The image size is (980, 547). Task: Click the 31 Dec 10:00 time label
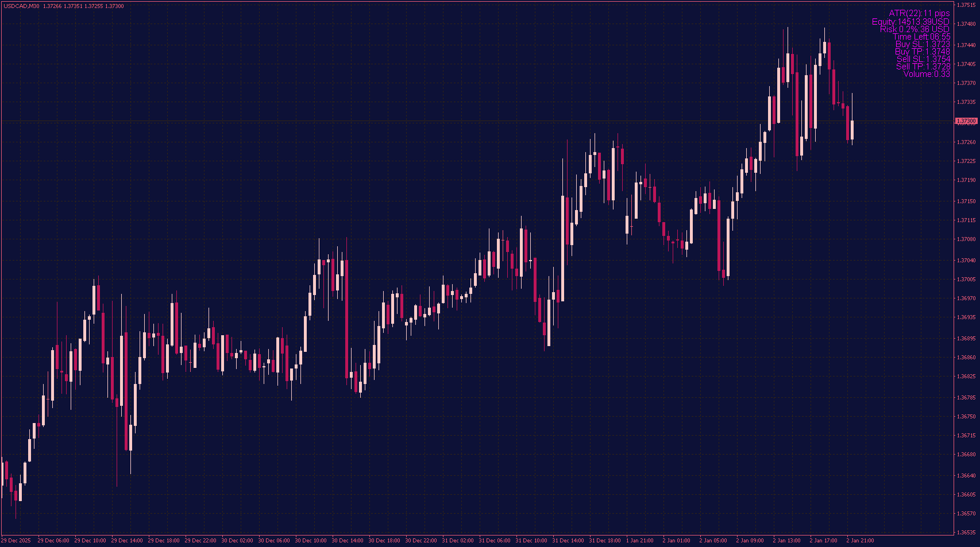point(531,541)
